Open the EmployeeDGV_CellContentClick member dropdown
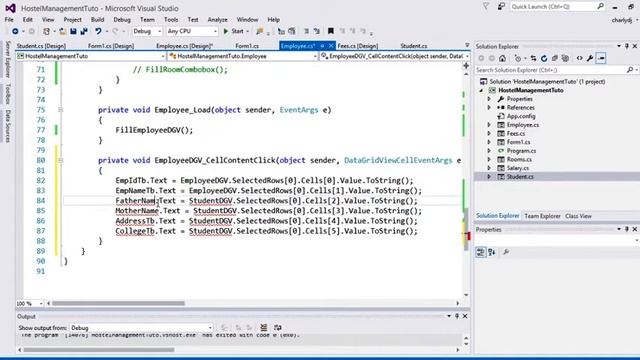 tap(394, 56)
